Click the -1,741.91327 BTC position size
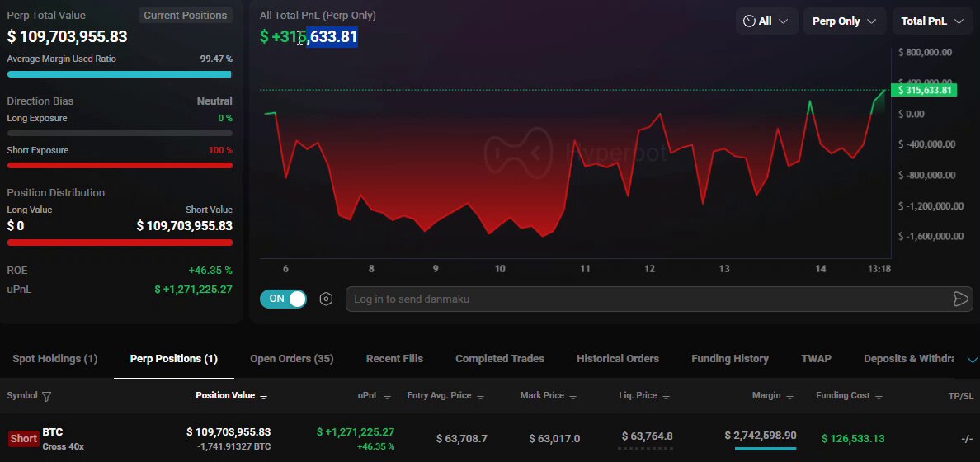This screenshot has height=462, width=980. pyautogui.click(x=233, y=446)
